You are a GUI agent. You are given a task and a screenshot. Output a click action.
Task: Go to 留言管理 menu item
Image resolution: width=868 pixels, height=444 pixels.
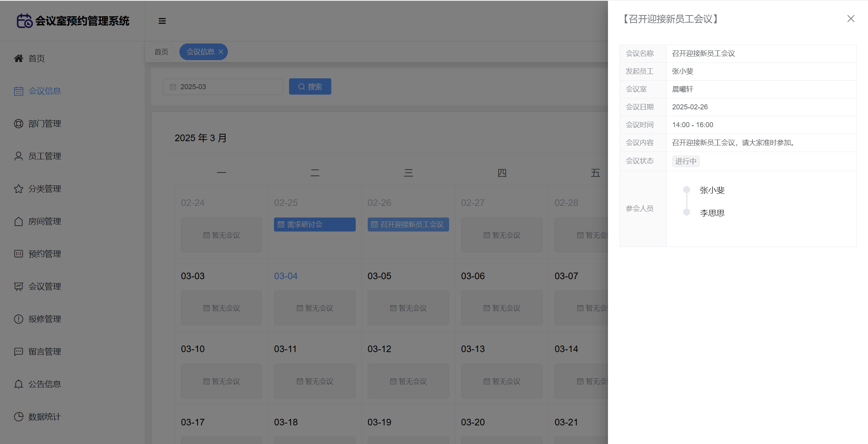tap(45, 352)
